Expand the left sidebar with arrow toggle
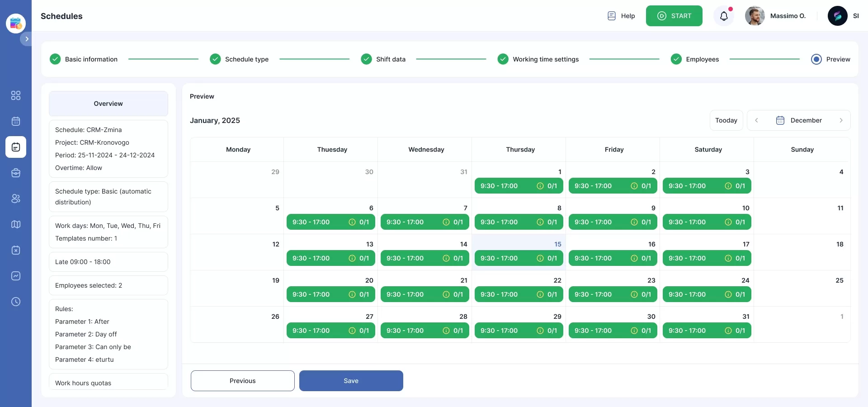Viewport: 868px width, 407px height. 27,39
